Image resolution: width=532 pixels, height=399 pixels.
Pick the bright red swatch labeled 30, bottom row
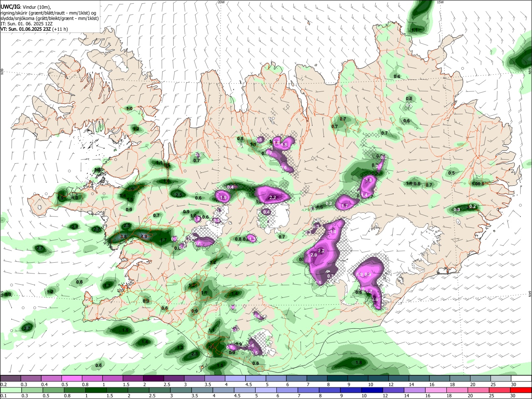tap(521, 390)
